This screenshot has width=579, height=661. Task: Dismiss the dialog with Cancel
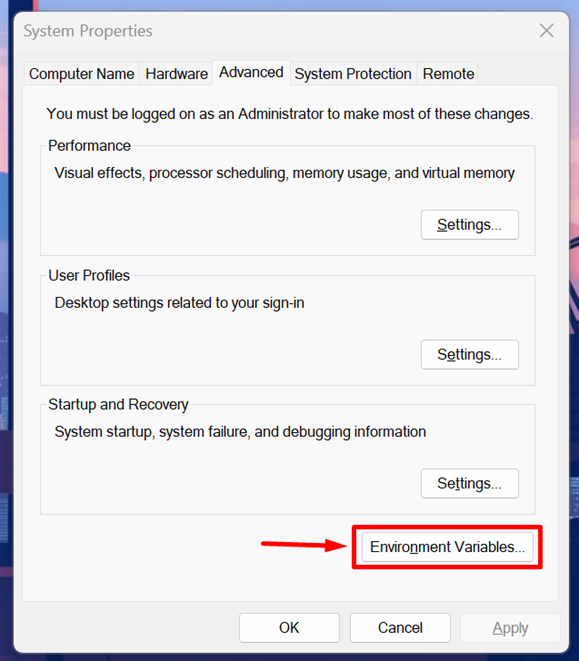tap(400, 628)
